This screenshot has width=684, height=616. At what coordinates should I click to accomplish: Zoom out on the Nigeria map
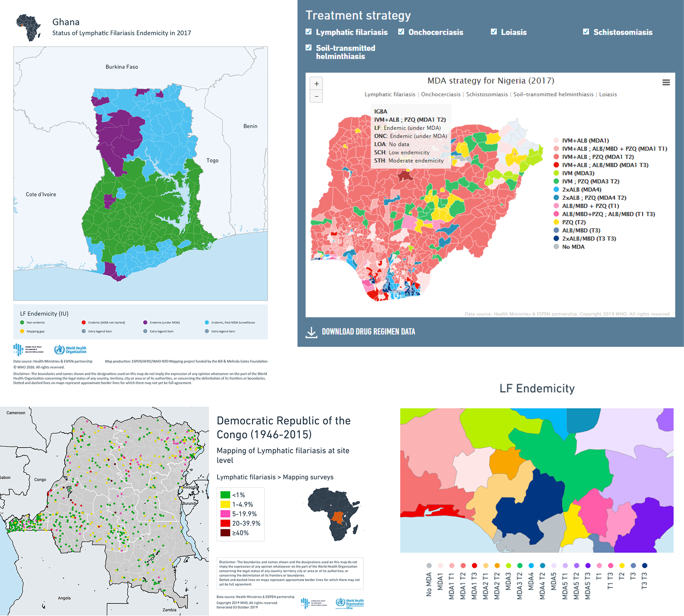click(317, 96)
